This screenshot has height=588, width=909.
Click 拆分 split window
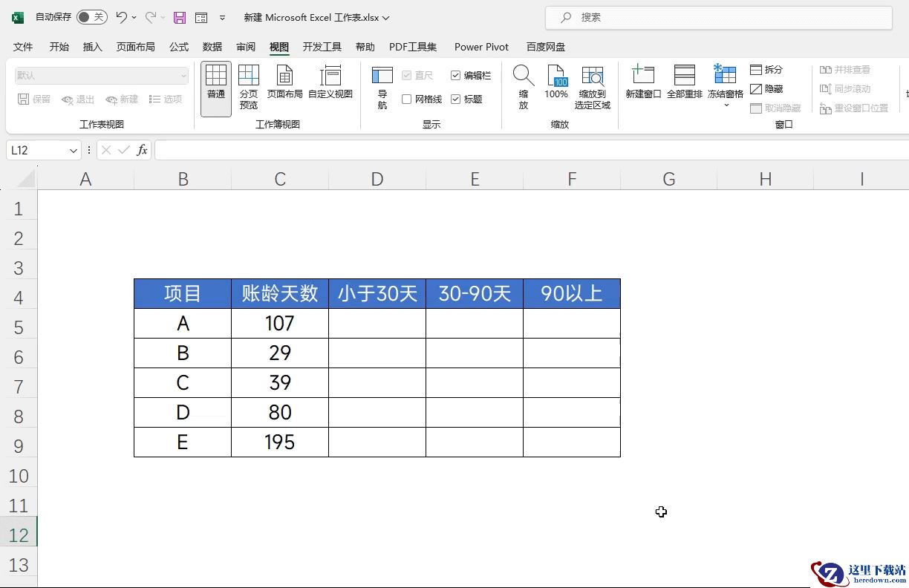(x=767, y=70)
